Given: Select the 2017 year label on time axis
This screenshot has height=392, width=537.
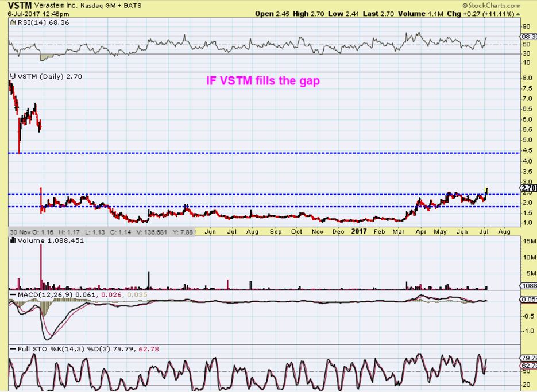Looking at the screenshot, I should [360, 231].
